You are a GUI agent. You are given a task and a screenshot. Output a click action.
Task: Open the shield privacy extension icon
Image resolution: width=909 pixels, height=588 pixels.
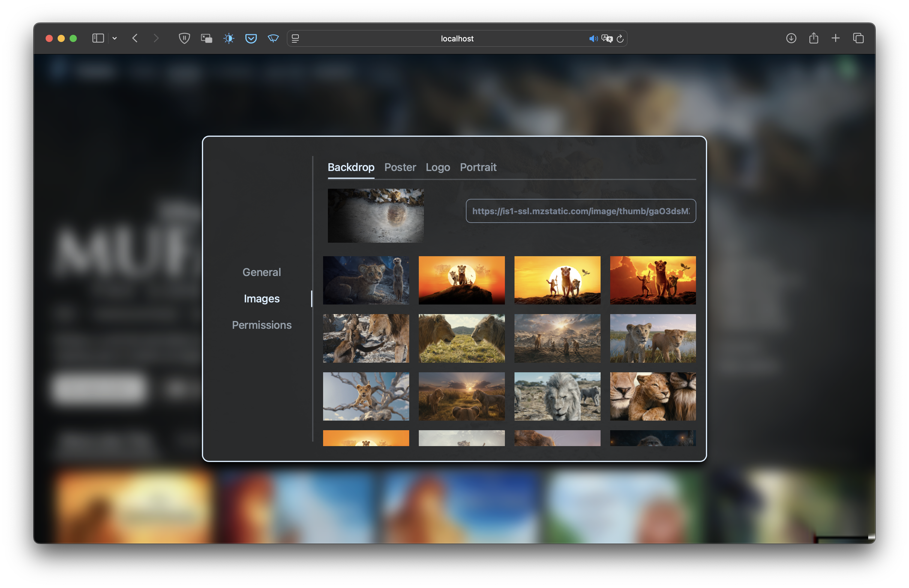(184, 38)
